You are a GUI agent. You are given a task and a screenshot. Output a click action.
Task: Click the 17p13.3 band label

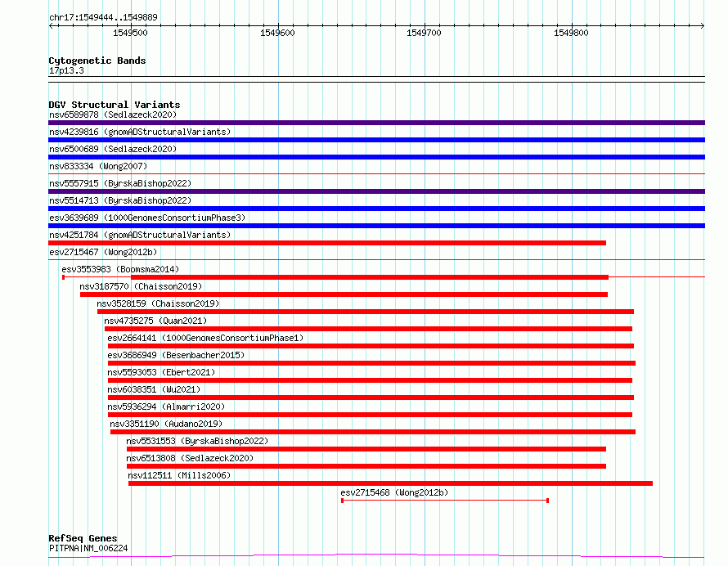coord(66,70)
